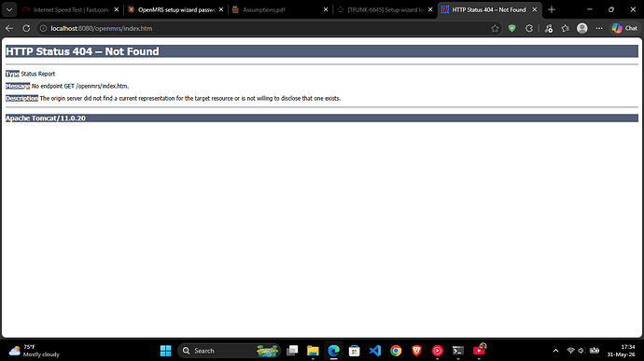This screenshot has height=361, width=644.
Task: Open the Copilot Chat button
Action: (624, 28)
